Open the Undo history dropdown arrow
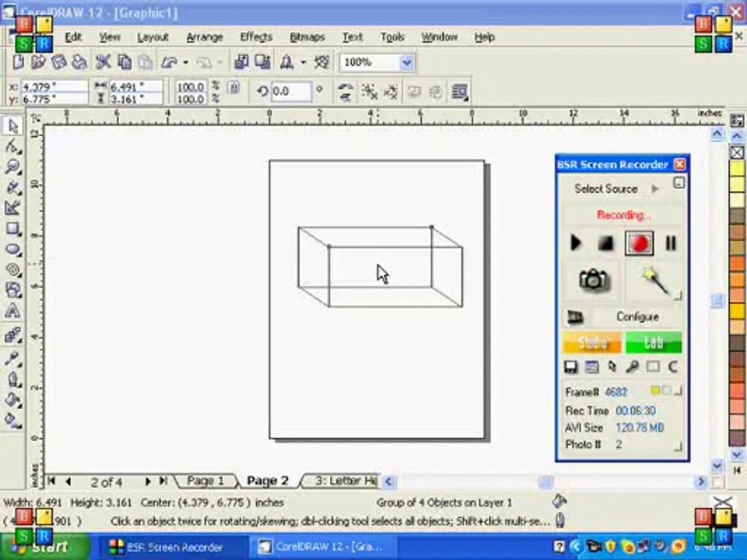The image size is (747, 560). pos(185,62)
